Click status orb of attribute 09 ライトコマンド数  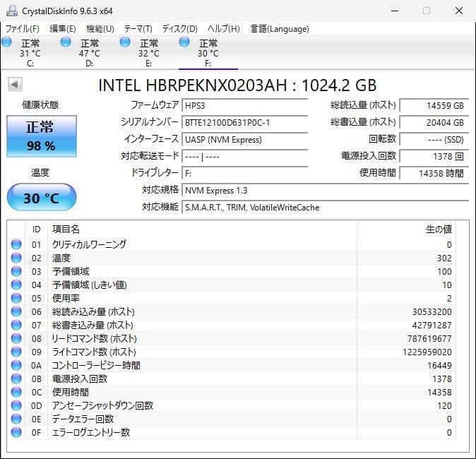(x=16, y=352)
